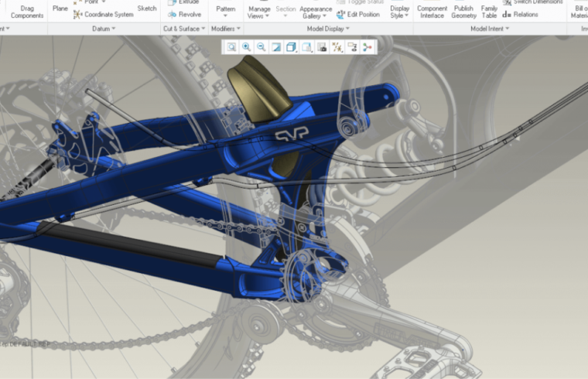Expand the Model Display group

(x=328, y=29)
